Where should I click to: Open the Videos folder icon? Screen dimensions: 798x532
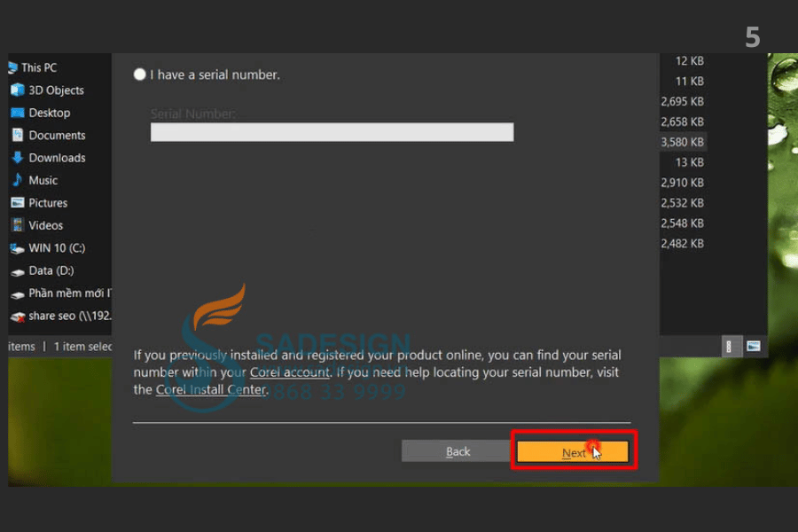click(18, 225)
